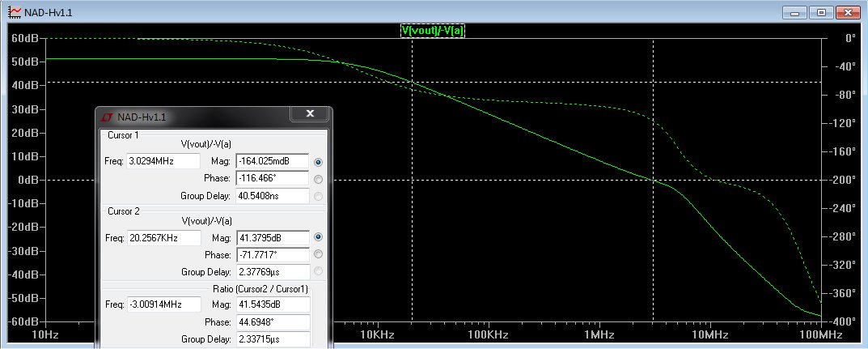Close the NAD-Hv1.1 plot window
This screenshot has height=349, width=868.
click(848, 12)
